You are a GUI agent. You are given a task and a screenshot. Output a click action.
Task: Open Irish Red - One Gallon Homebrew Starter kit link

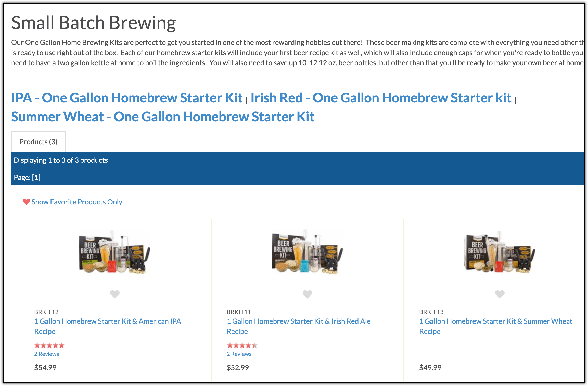[x=381, y=98]
